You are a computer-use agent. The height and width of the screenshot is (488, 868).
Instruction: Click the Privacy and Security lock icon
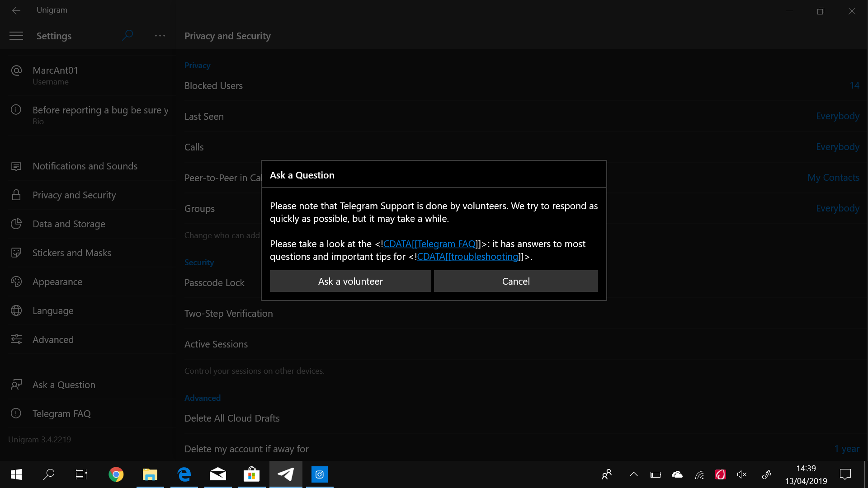(x=16, y=195)
